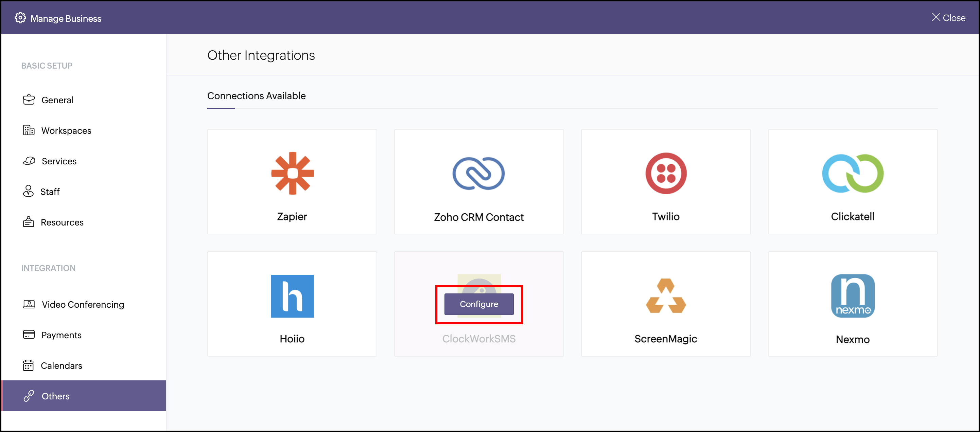Viewport: 980px width, 432px height.
Task: Navigate to the Staff section
Action: [x=50, y=192]
